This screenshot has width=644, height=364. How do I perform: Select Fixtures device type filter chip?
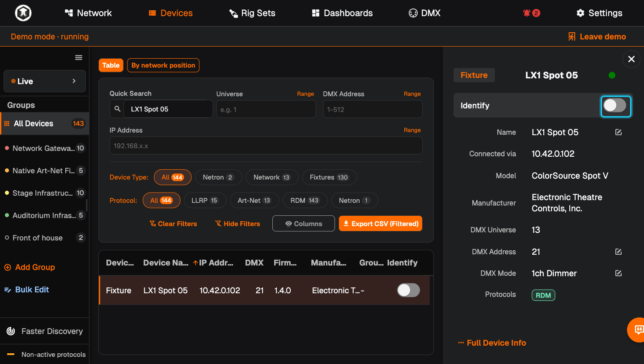329,177
